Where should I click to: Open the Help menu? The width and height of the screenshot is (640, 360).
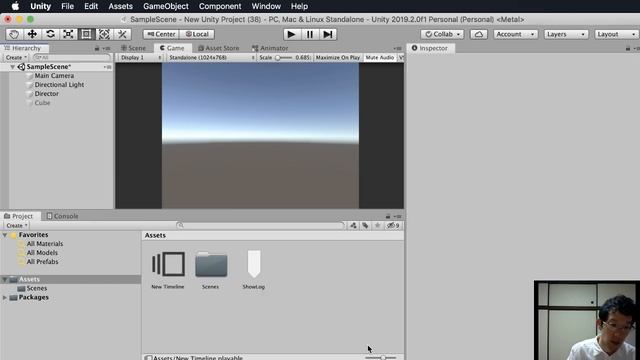[x=299, y=6]
